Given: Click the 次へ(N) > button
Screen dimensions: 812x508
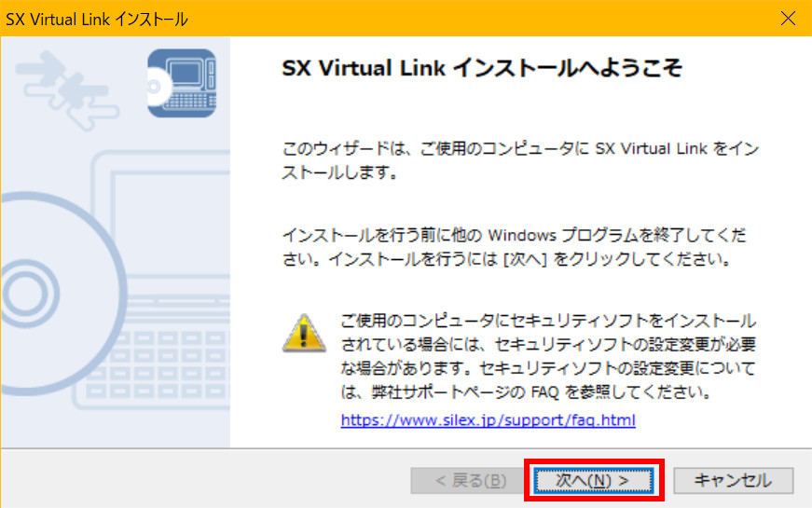Looking at the screenshot, I should [594, 481].
